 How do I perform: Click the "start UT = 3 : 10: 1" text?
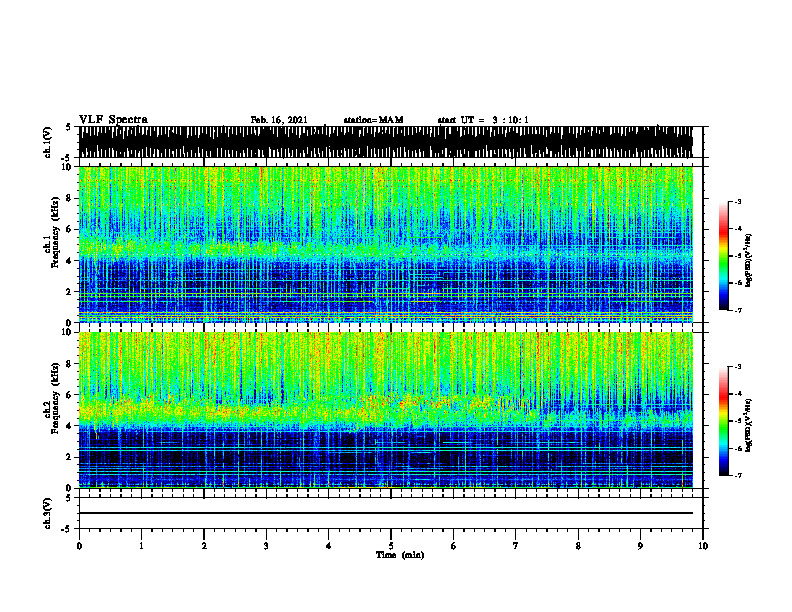point(483,120)
